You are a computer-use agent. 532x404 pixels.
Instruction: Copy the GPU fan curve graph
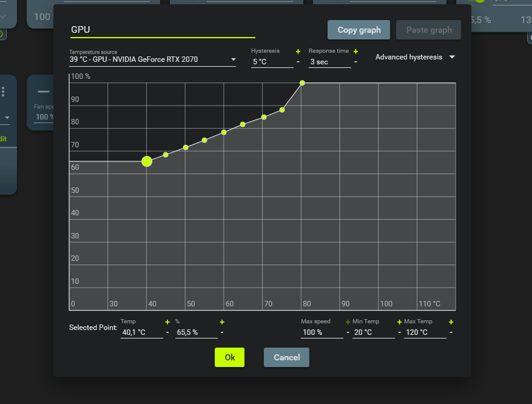358,29
